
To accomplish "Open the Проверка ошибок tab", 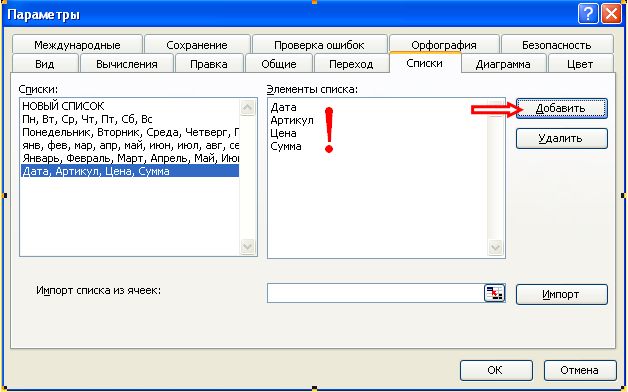I will pyautogui.click(x=319, y=45).
